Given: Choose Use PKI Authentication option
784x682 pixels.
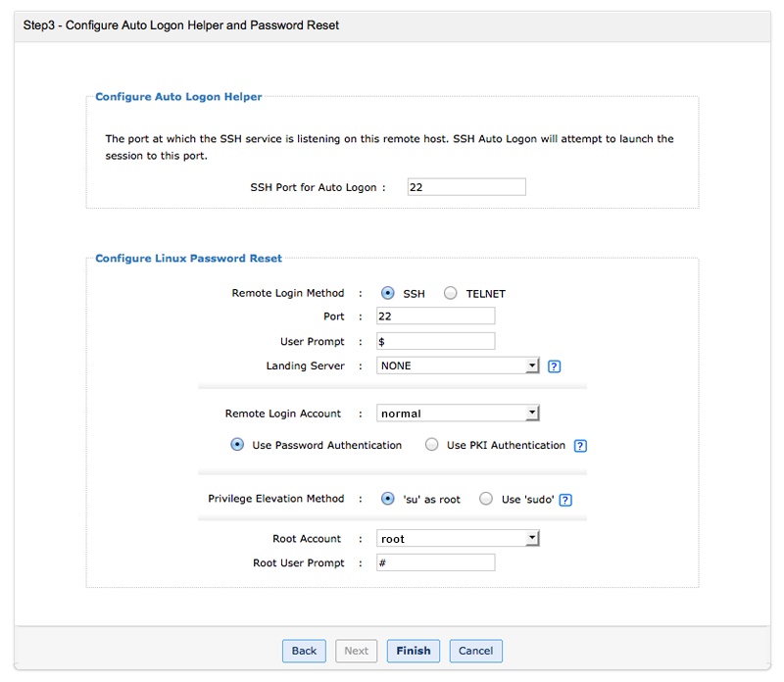Looking at the screenshot, I should point(432,445).
